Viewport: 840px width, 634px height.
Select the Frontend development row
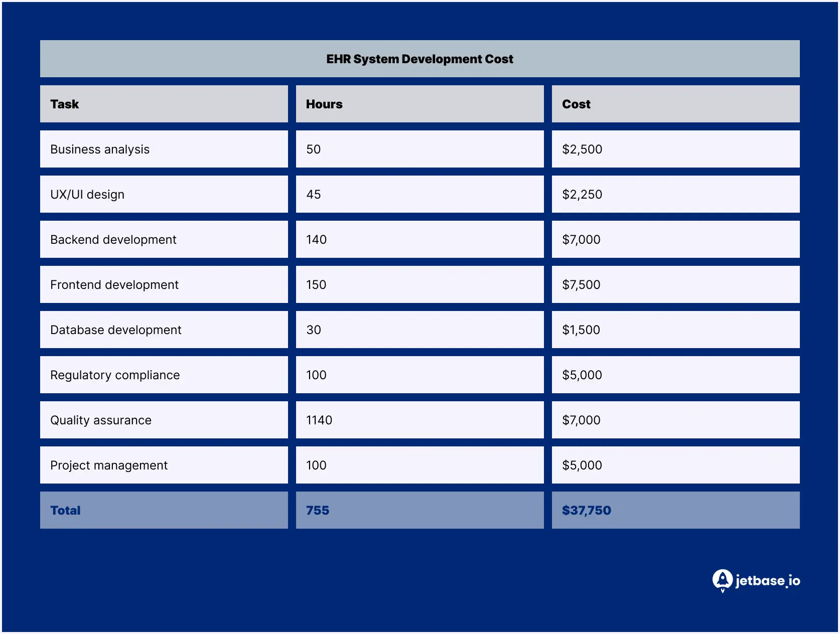[114, 284]
